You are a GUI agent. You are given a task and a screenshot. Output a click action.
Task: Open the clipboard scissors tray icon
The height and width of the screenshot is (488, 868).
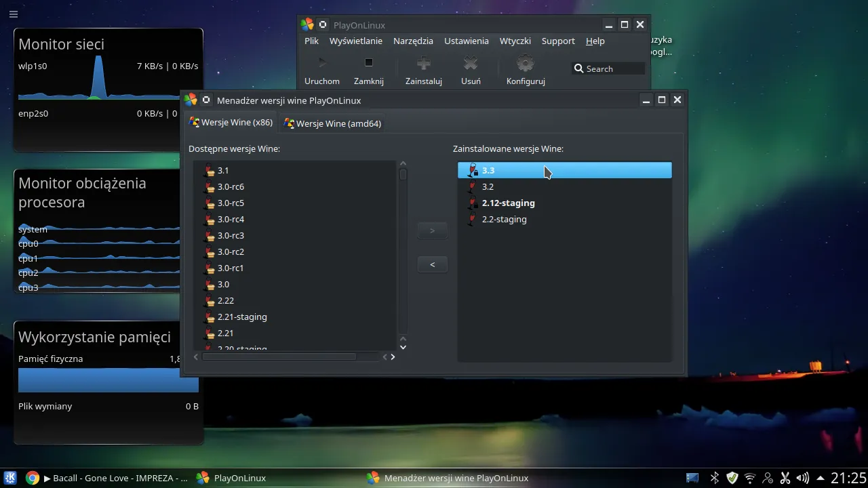click(x=785, y=478)
